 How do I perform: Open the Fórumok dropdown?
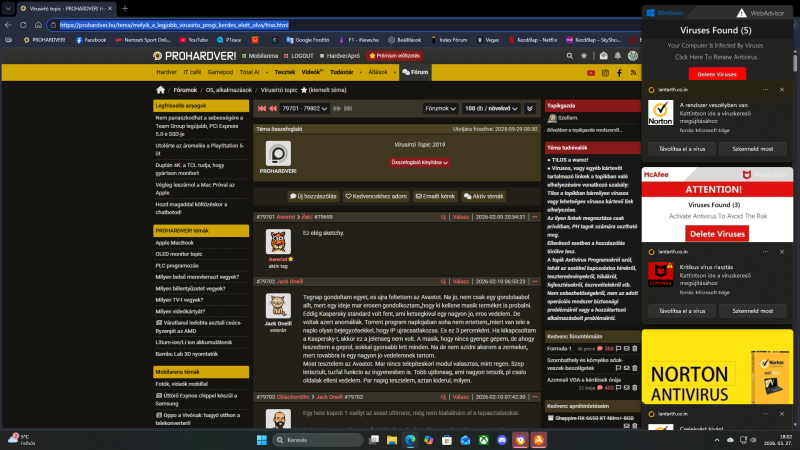[440, 108]
